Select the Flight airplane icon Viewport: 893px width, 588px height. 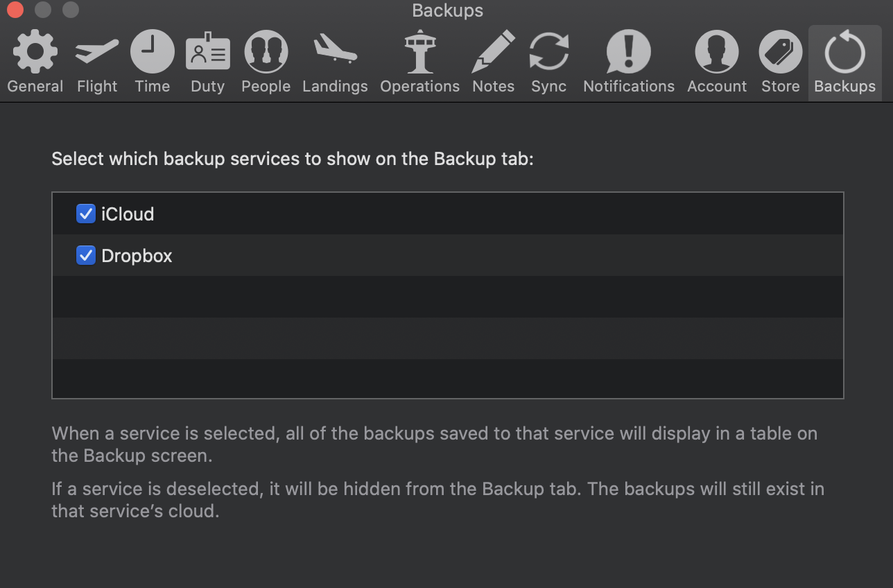click(x=97, y=52)
